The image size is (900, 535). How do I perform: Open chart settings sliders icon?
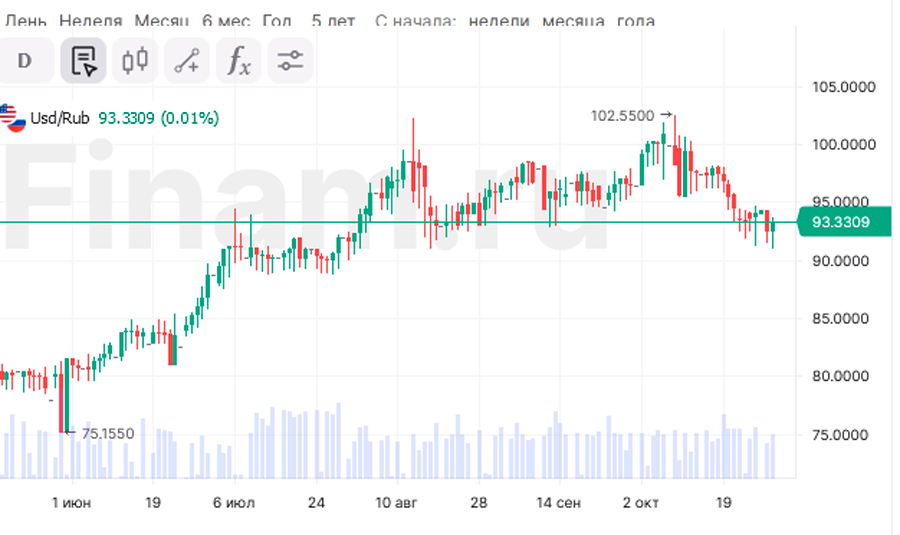point(290,61)
